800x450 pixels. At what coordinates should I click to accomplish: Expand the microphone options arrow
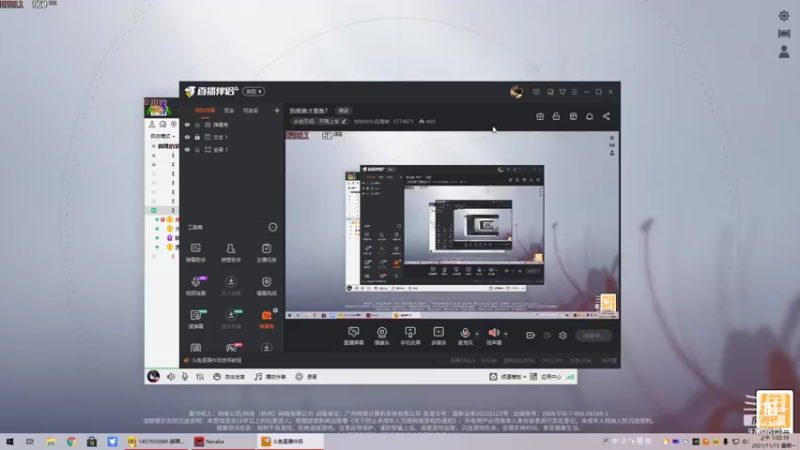pyautogui.click(x=477, y=334)
